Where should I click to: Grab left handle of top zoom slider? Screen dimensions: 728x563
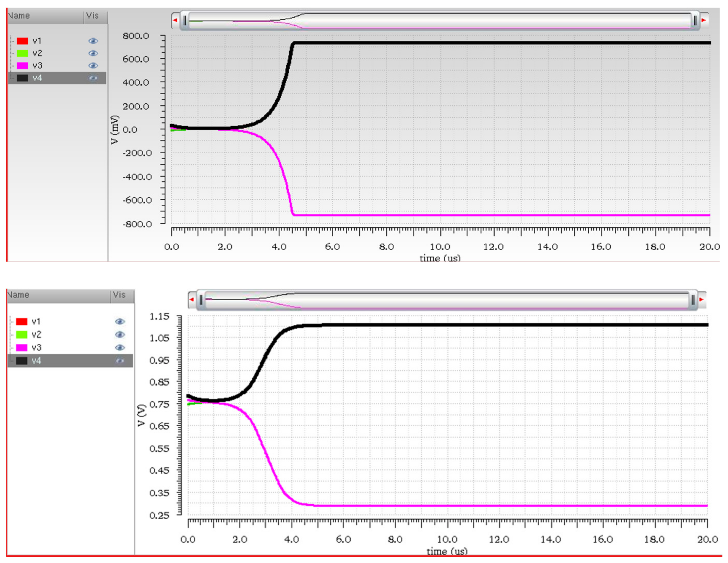(185, 21)
